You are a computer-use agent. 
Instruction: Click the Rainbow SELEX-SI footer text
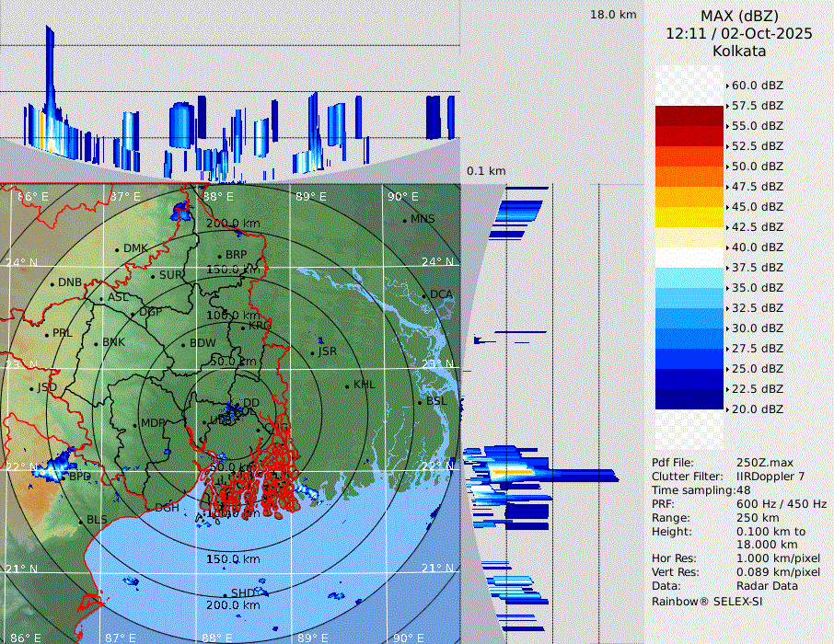pyautogui.click(x=707, y=601)
